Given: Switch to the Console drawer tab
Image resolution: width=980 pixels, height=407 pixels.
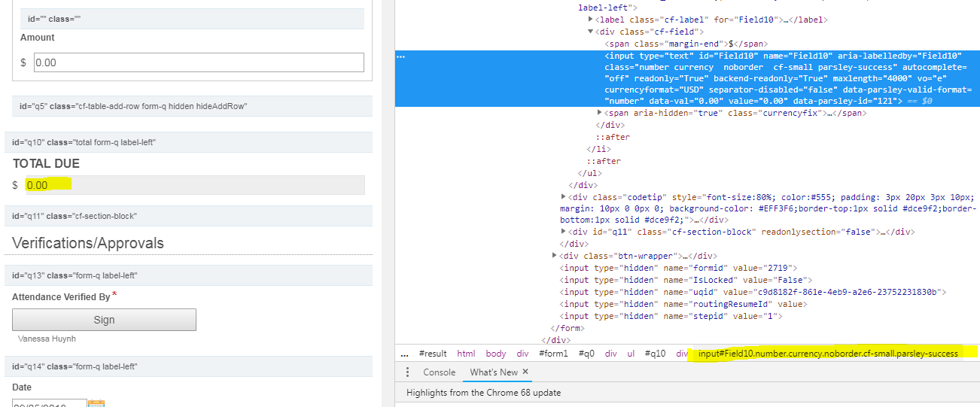Looking at the screenshot, I should [439, 372].
